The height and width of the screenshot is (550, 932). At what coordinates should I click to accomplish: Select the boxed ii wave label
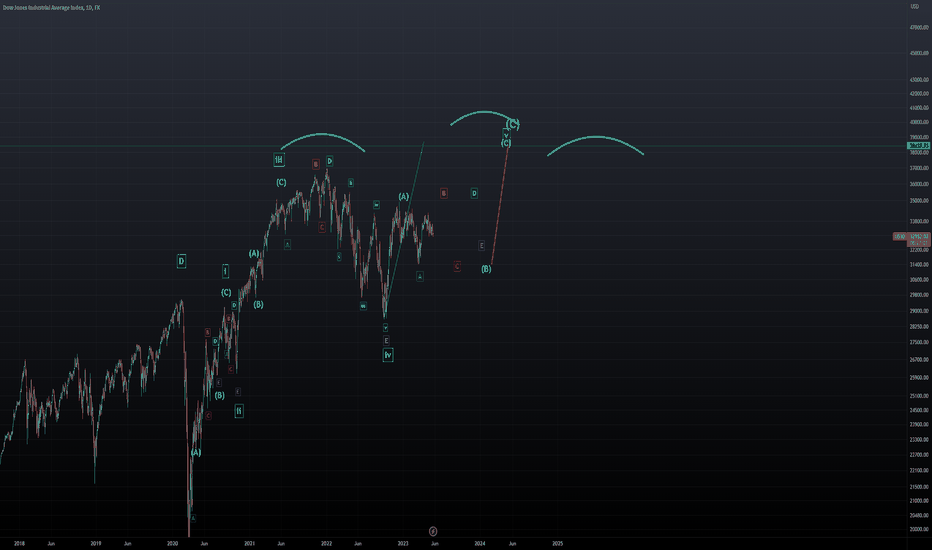[x=239, y=411]
